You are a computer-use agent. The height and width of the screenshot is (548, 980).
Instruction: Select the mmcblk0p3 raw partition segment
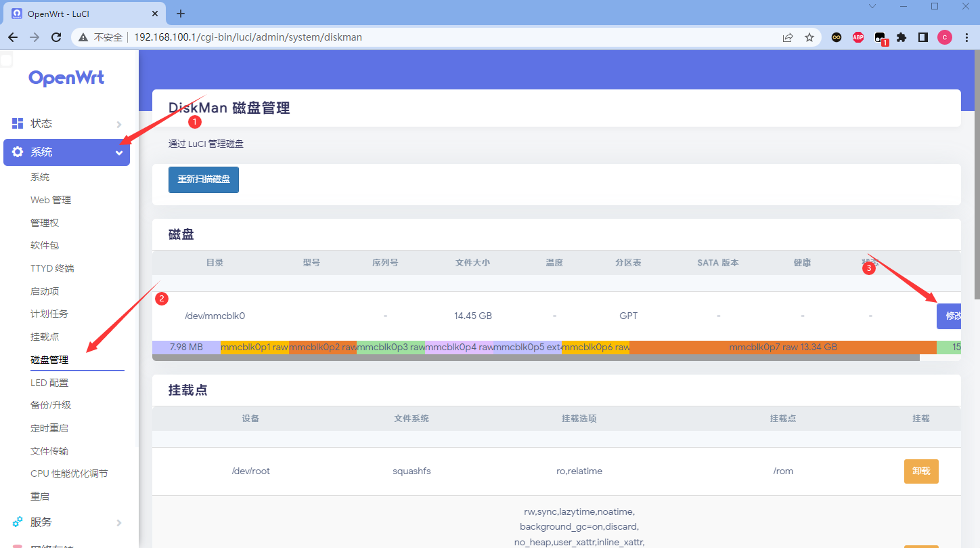[x=391, y=347]
